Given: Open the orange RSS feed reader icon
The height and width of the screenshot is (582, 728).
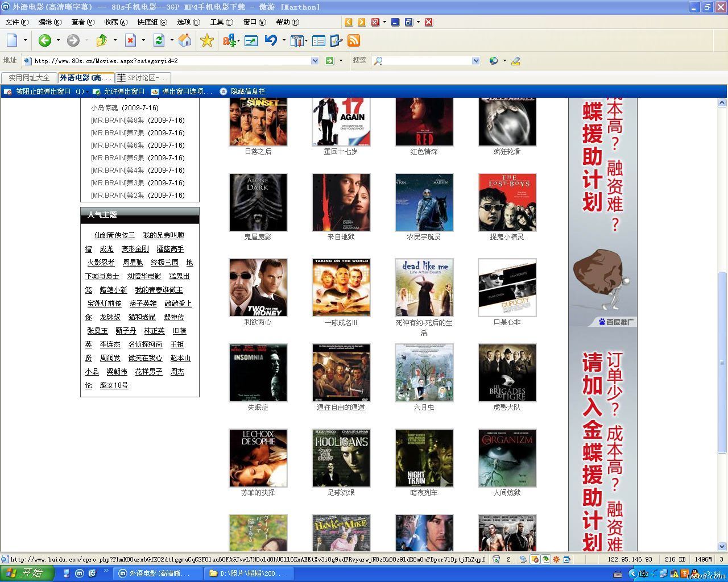Looking at the screenshot, I should point(354,40).
